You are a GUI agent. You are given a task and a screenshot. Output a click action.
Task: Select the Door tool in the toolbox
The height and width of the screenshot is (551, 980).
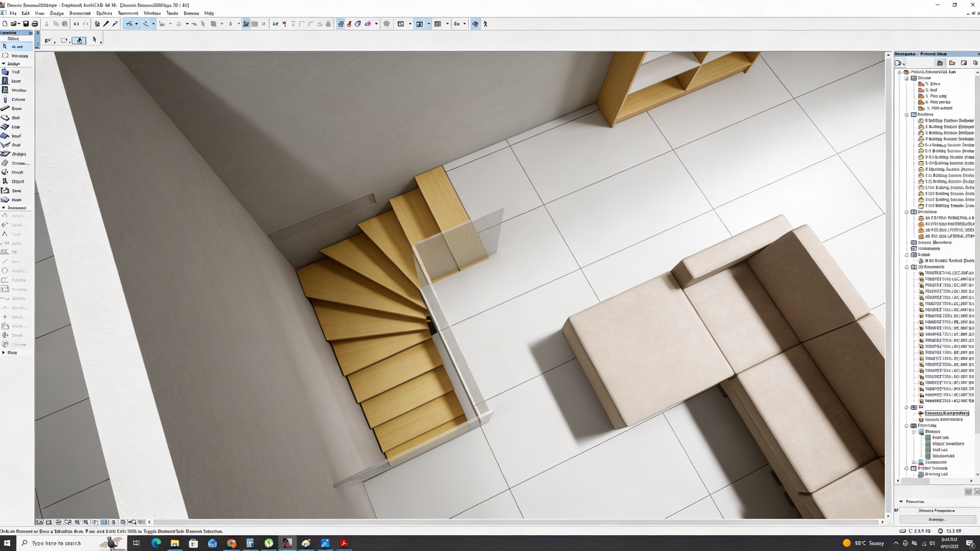coord(15,81)
